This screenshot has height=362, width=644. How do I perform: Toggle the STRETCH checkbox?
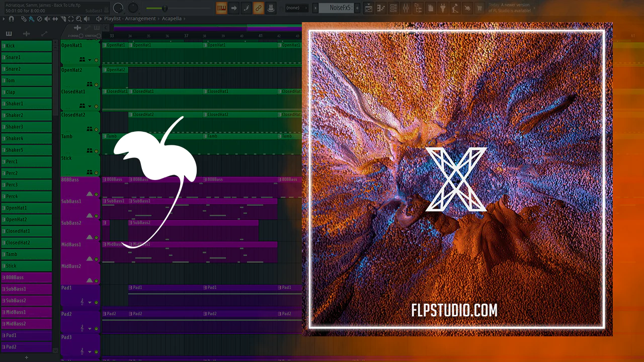99,36
